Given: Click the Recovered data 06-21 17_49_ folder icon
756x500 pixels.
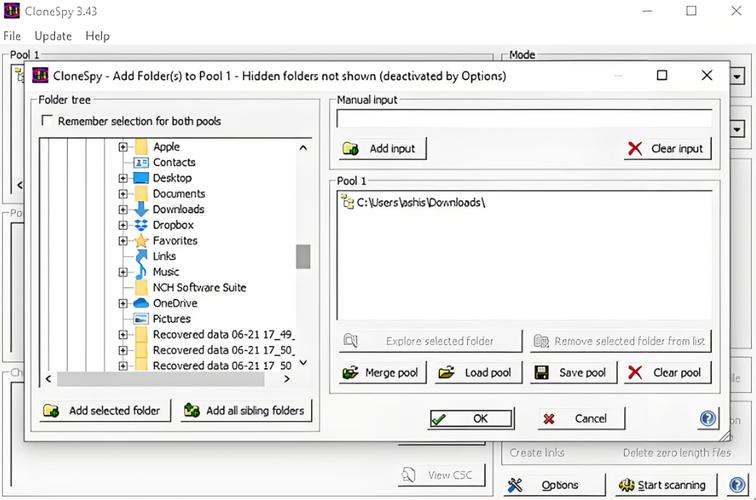Looking at the screenshot, I should pos(141,335).
